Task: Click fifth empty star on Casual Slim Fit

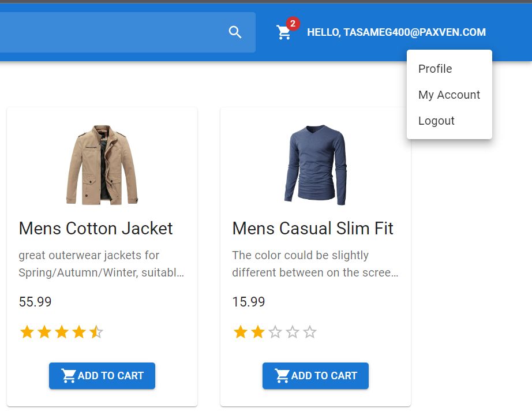Action: 310,332
